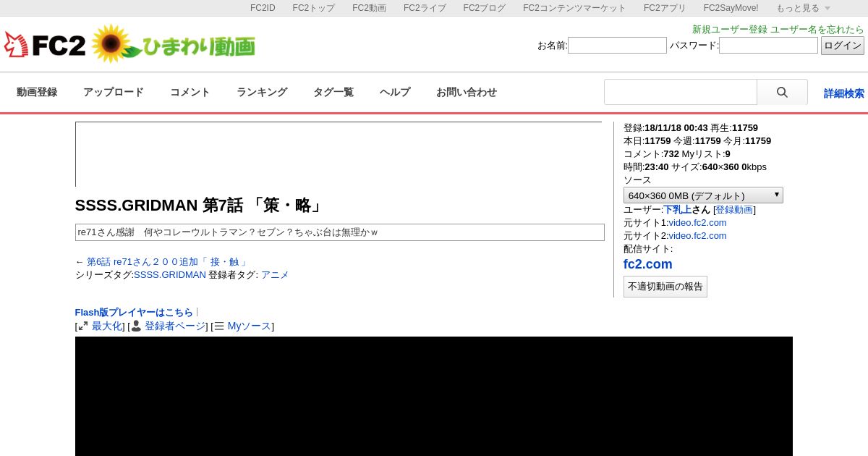This screenshot has width=868, height=456.
Task: Click the sunflower Himawari Douga logo
Action: coord(174,45)
